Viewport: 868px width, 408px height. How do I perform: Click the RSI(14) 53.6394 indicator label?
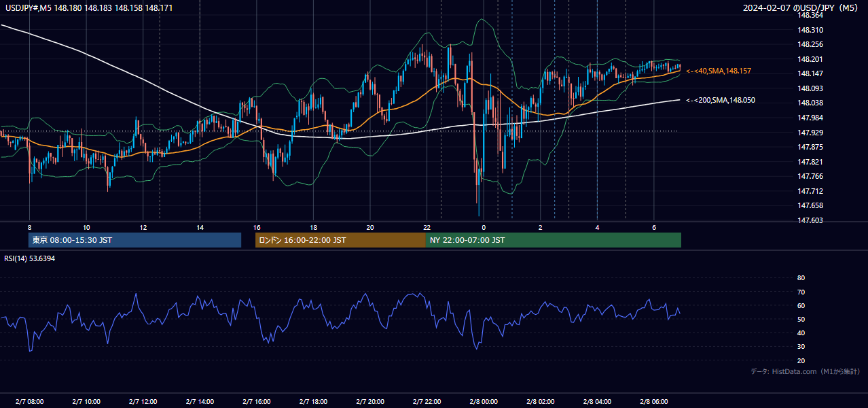[29, 258]
